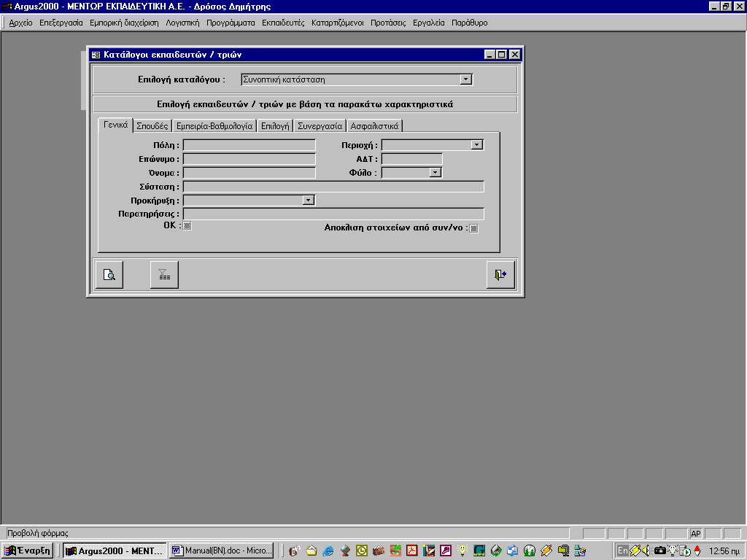
Task: Switch to Manual(BN).doc in taskbar
Action: 222,551
